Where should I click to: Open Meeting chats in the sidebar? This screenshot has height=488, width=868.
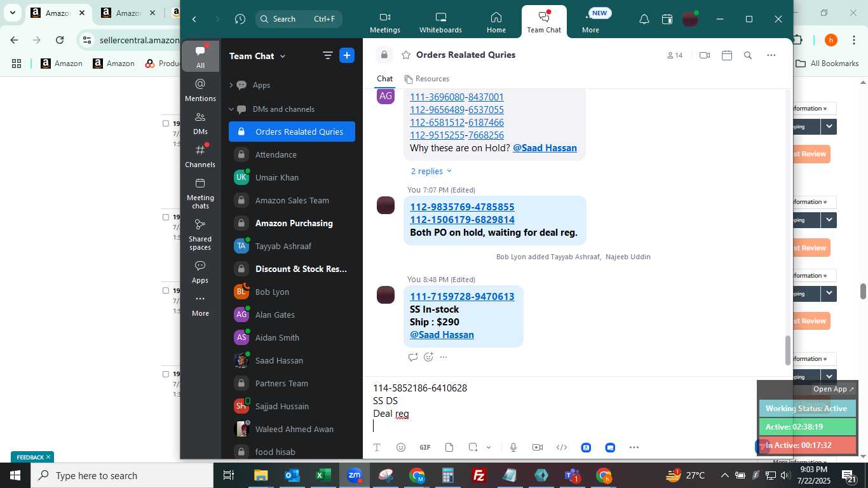[x=200, y=193]
